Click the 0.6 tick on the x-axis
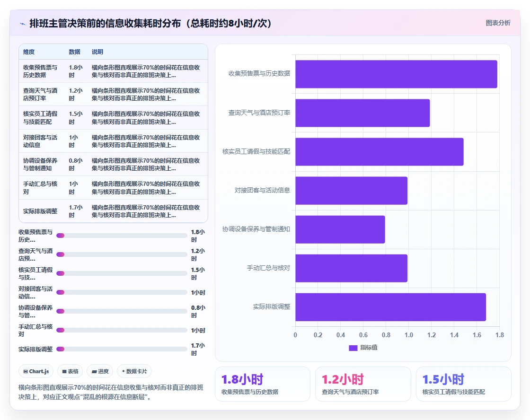 pyautogui.click(x=363, y=335)
